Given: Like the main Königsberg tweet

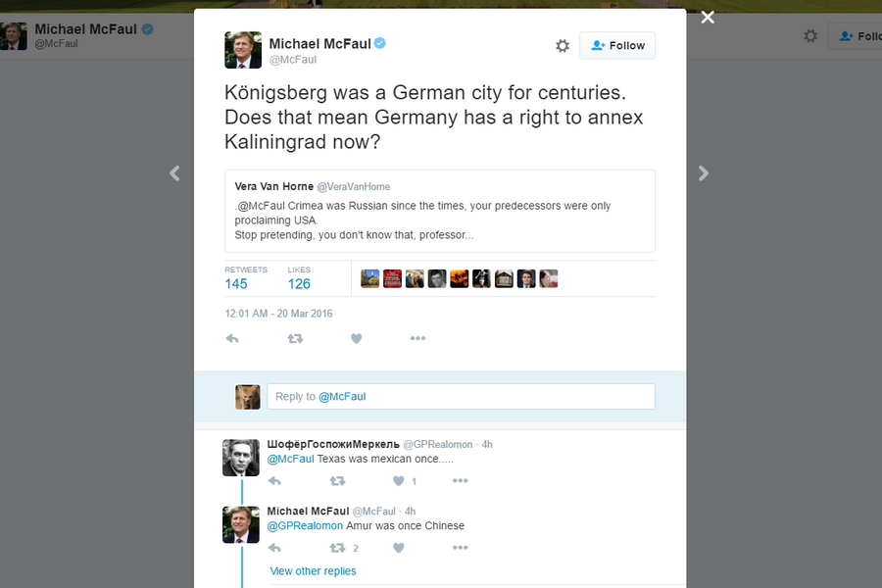Looking at the screenshot, I should [356, 339].
